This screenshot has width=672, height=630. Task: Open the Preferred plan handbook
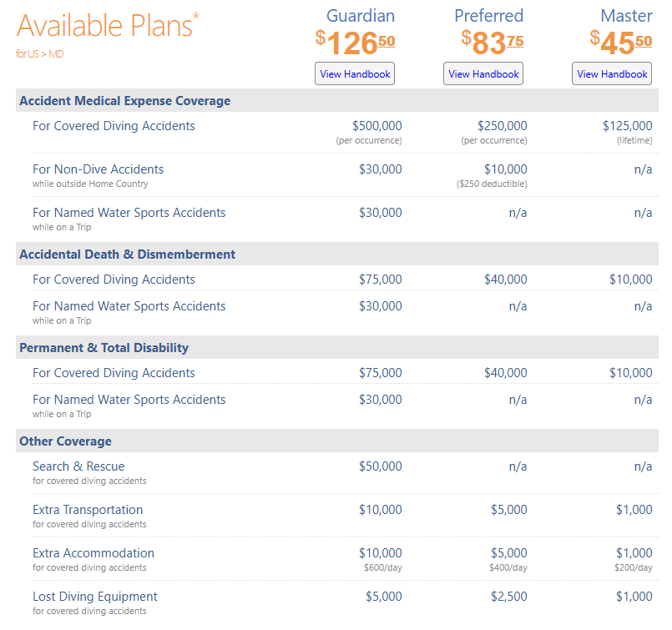tap(483, 73)
